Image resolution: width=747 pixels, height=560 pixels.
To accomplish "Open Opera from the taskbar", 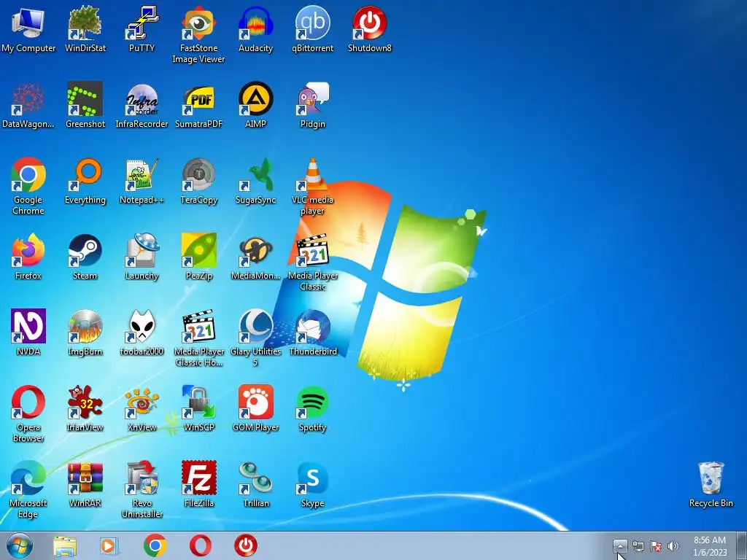I will pyautogui.click(x=201, y=546).
